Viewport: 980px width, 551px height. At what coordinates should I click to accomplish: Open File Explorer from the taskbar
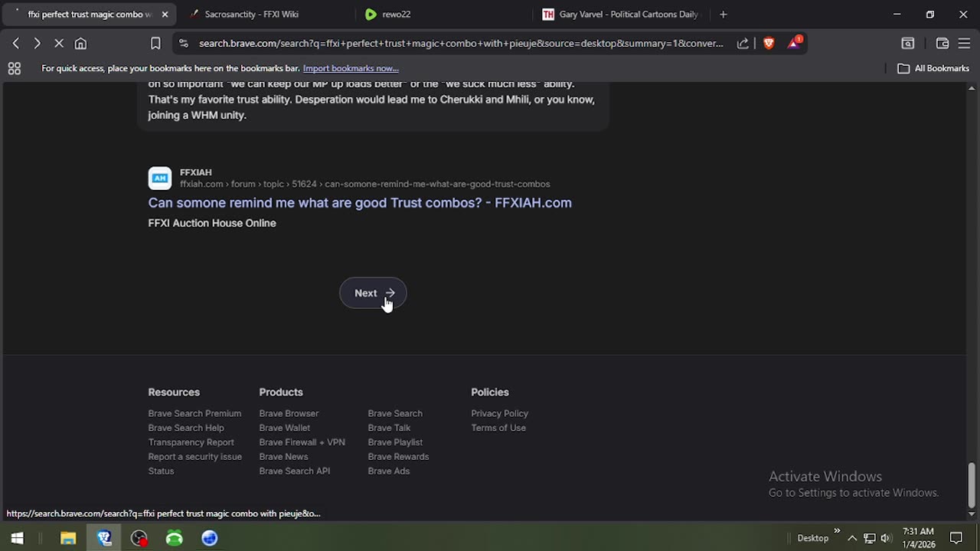point(68,538)
